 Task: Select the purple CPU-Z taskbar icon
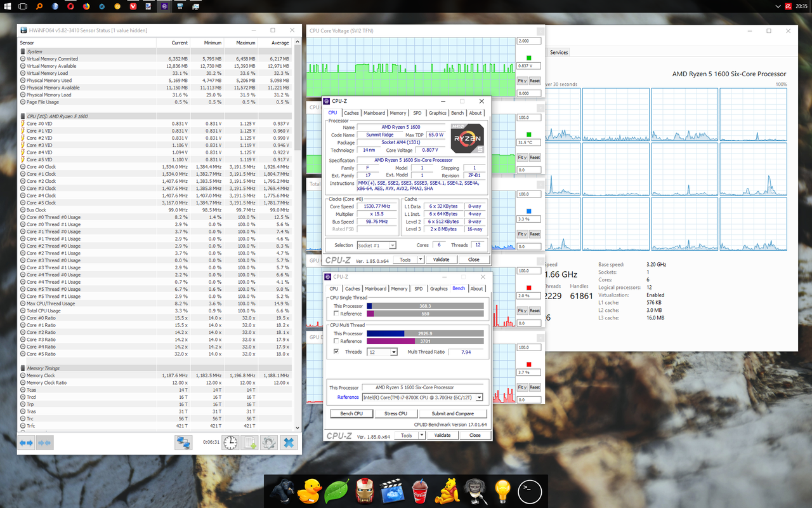click(164, 6)
